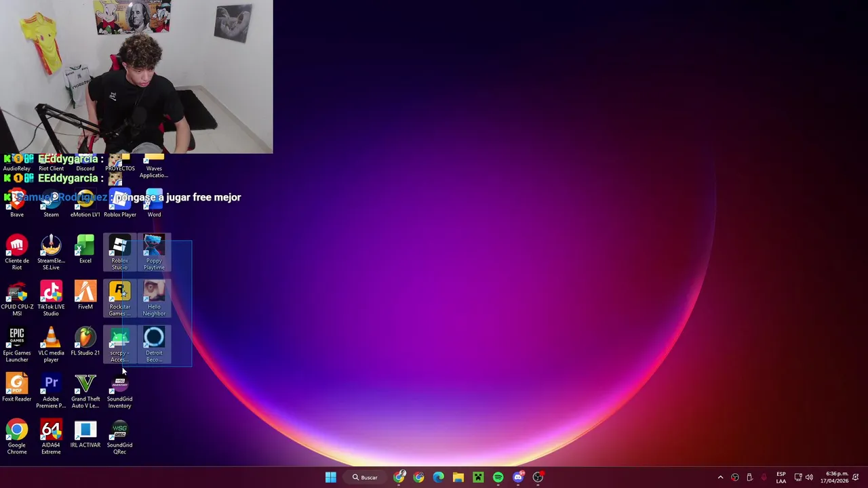The width and height of the screenshot is (868, 488).
Task: Select the Roblox Studio desktop icon
Action: point(119,252)
